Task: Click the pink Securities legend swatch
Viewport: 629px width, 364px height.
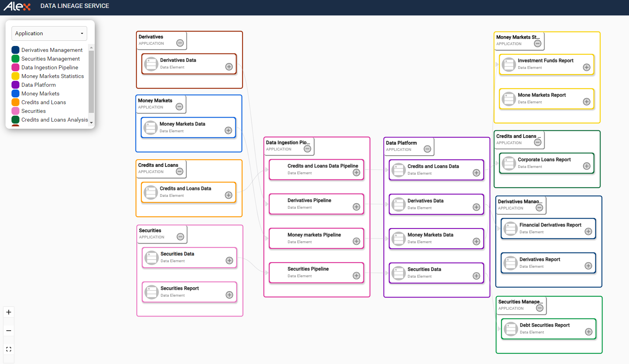Action: [15, 111]
